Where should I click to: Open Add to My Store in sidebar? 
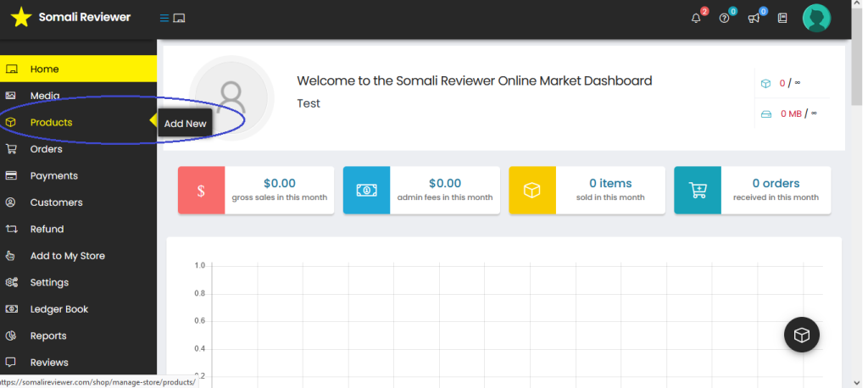[x=78, y=256]
